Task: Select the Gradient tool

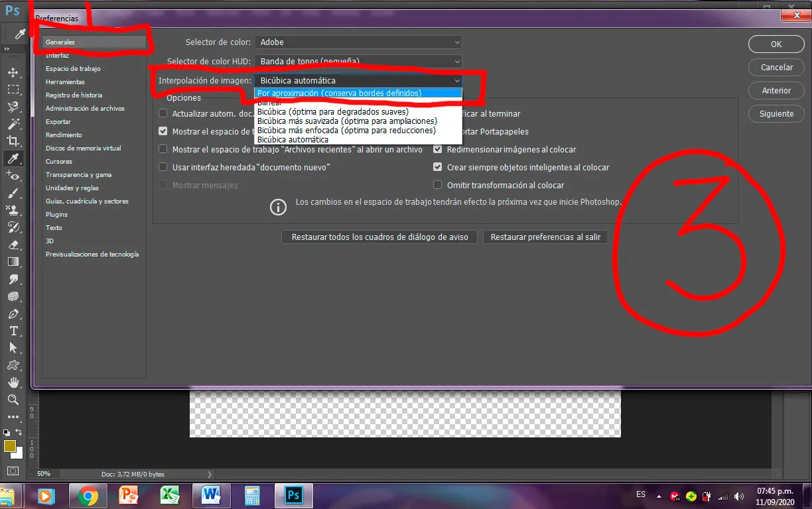Action: click(13, 262)
